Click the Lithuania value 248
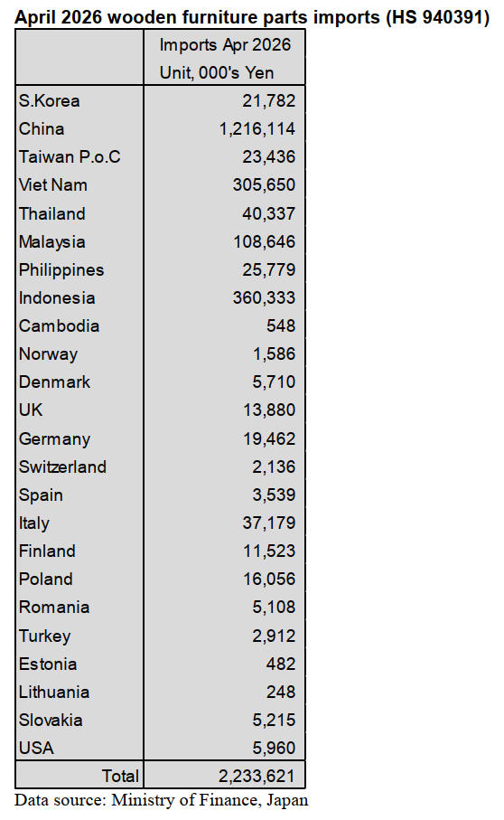 [281, 692]
